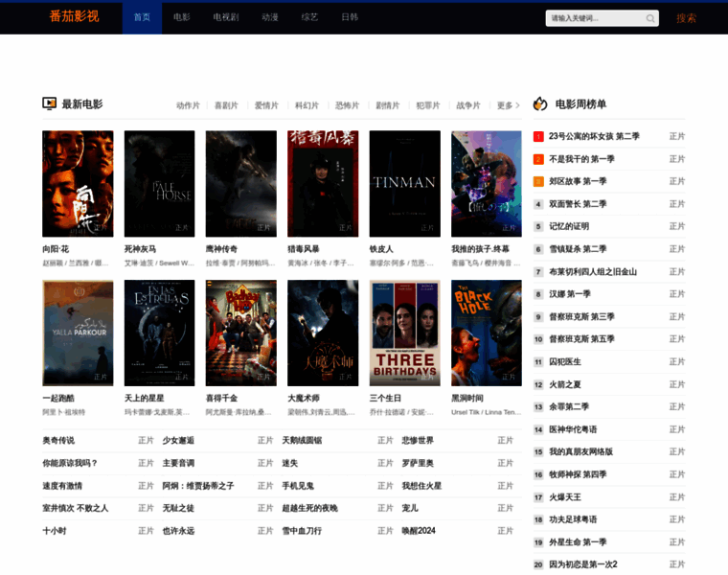Filter by 科幻片 category
The height and width of the screenshot is (575, 728).
307,106
